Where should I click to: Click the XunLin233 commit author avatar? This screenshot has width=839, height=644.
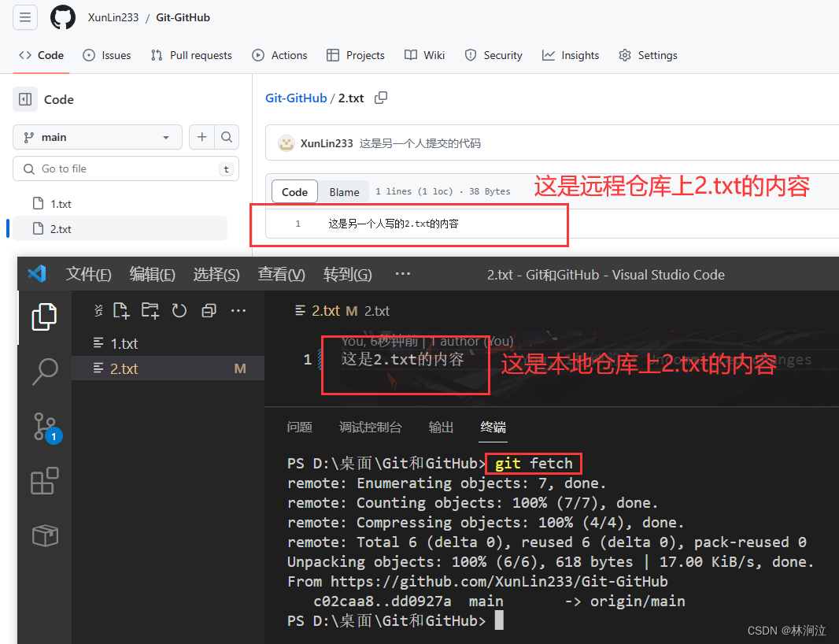[x=286, y=143]
